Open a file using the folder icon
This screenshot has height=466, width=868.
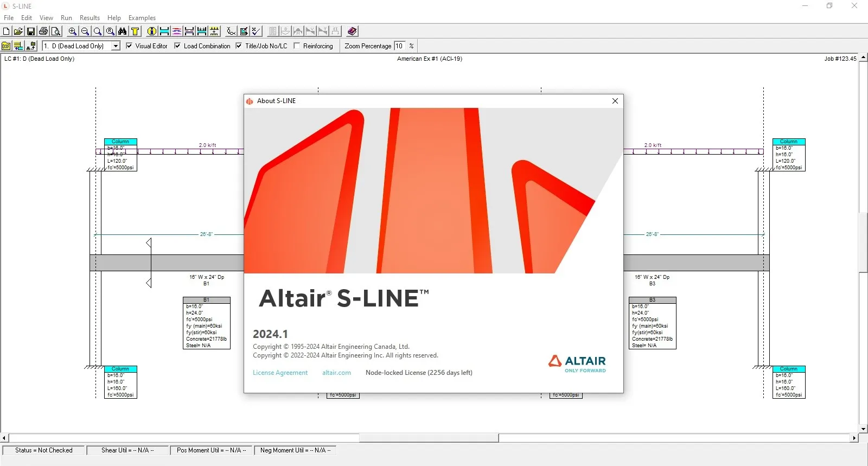point(18,31)
